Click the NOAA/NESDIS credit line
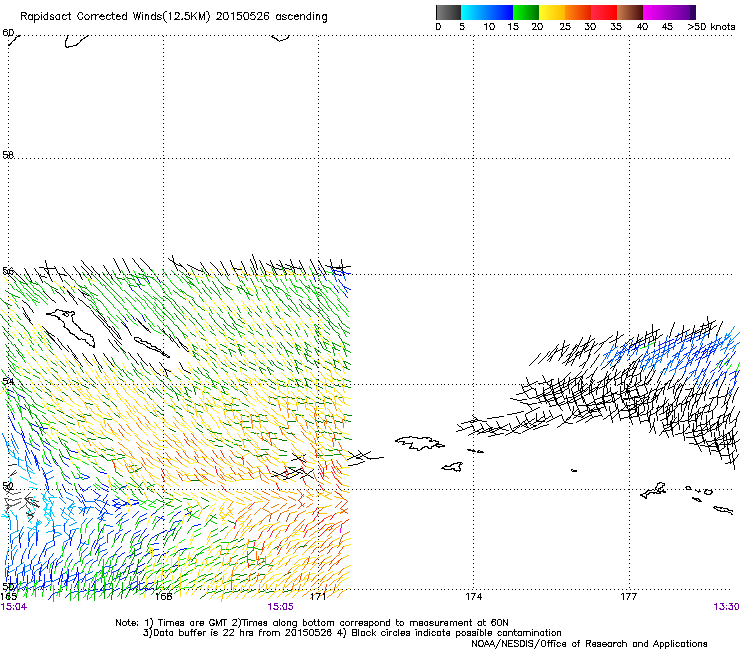 [589, 644]
